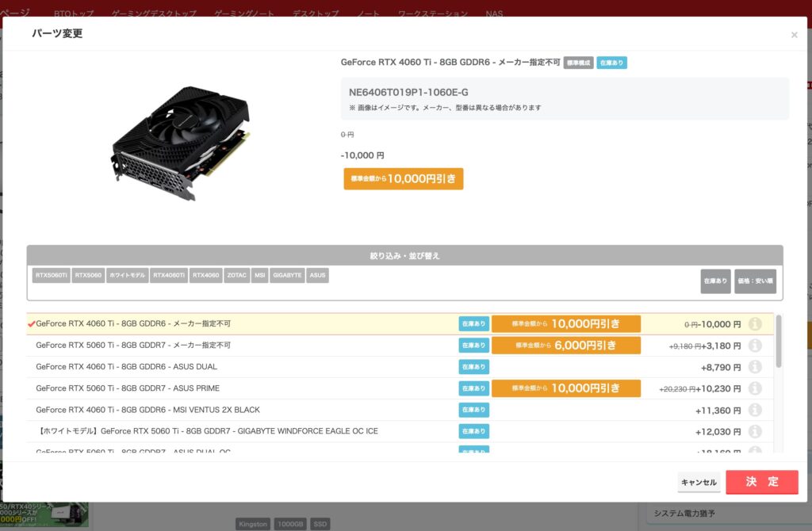Open info icon for RTX 5060 Ti メーカー指定不可

755,346
